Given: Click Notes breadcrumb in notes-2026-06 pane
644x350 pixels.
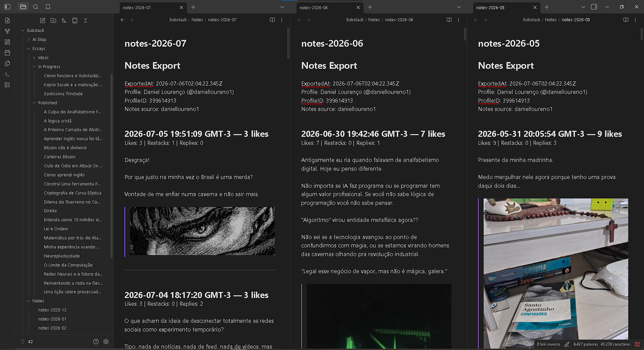Looking at the screenshot, I should point(374,20).
